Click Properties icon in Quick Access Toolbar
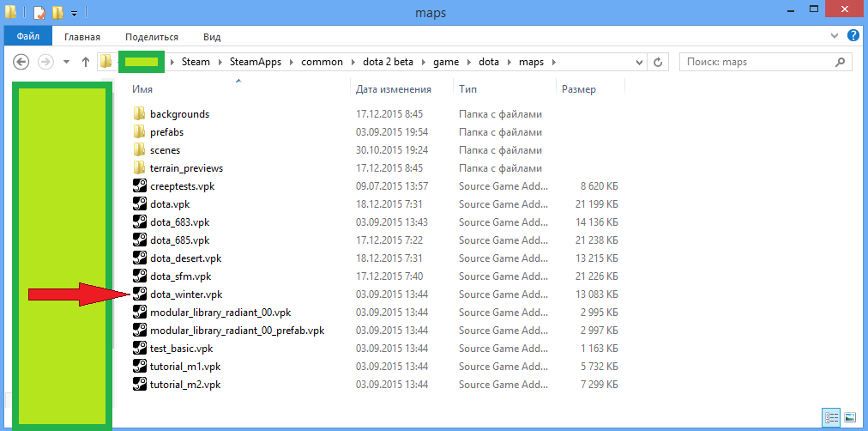The width and height of the screenshot is (868, 431). point(39,12)
